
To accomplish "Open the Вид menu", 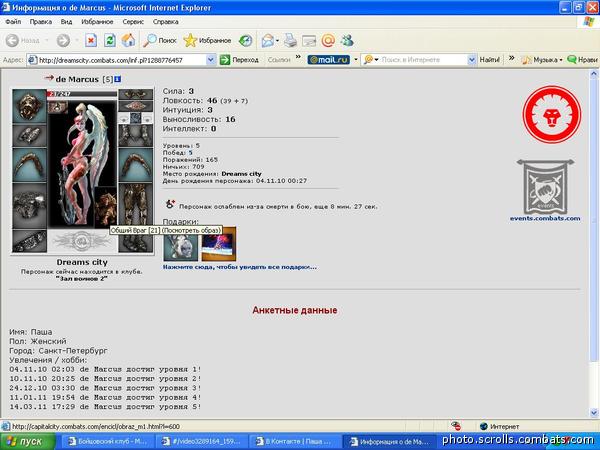I will click(66, 22).
